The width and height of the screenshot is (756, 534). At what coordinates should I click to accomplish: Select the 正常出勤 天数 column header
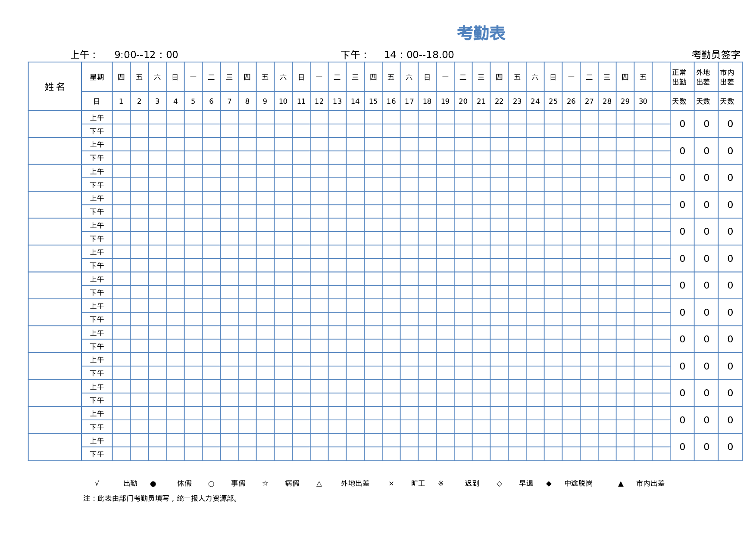pyautogui.click(x=682, y=87)
